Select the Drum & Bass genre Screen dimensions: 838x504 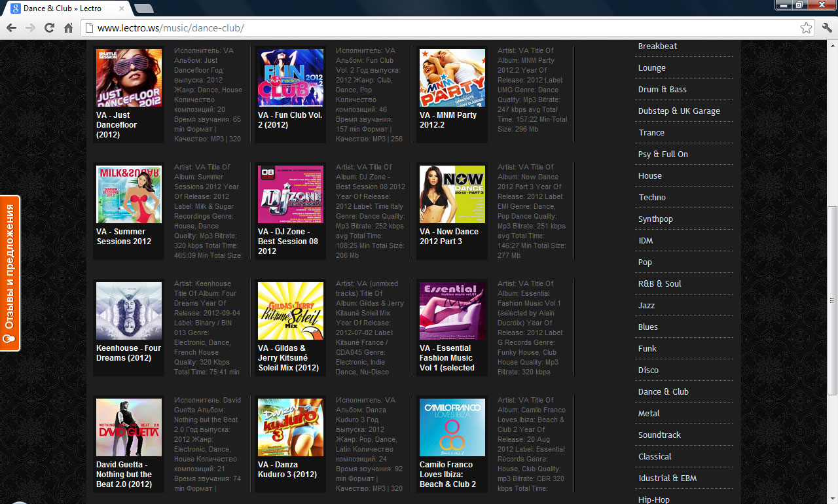(x=663, y=90)
